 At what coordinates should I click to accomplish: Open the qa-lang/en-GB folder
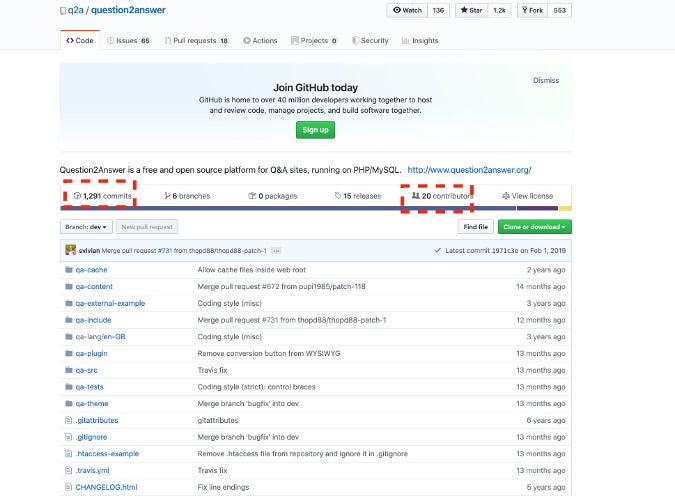pos(100,337)
